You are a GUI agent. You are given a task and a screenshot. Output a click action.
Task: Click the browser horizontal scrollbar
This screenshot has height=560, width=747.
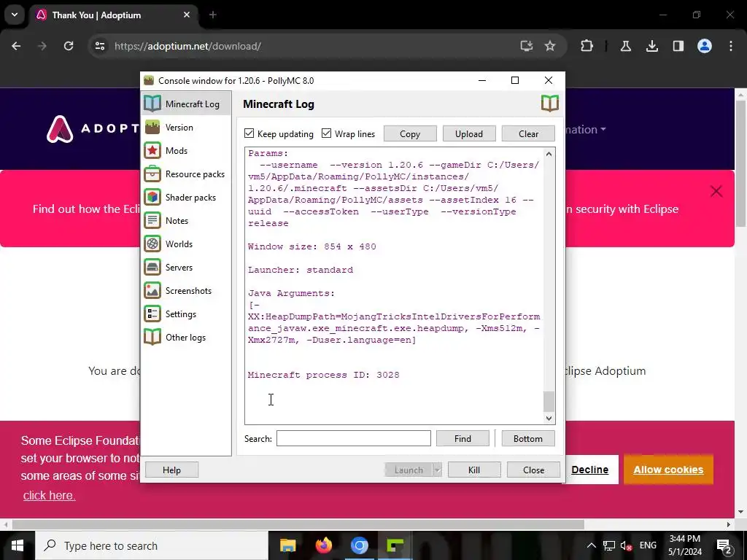[x=298, y=524]
